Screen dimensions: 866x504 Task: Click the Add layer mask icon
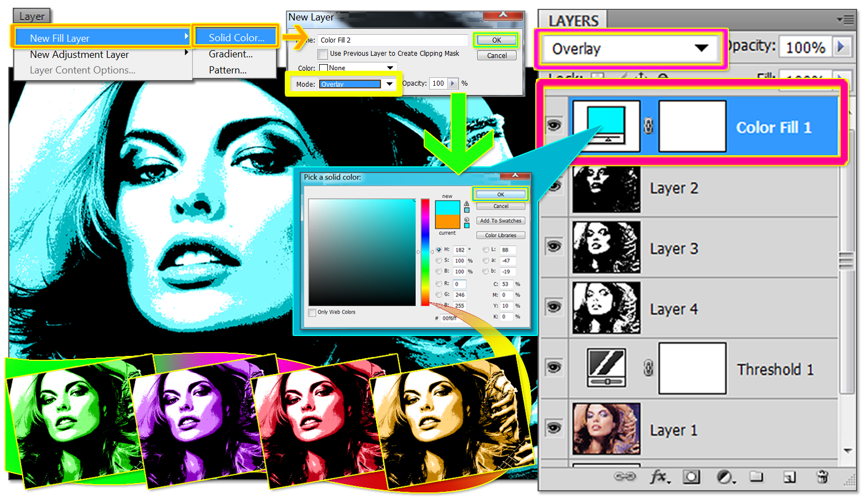click(691, 477)
